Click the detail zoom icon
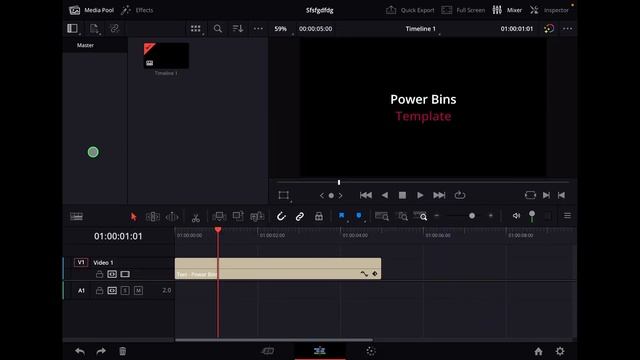 click(402, 216)
